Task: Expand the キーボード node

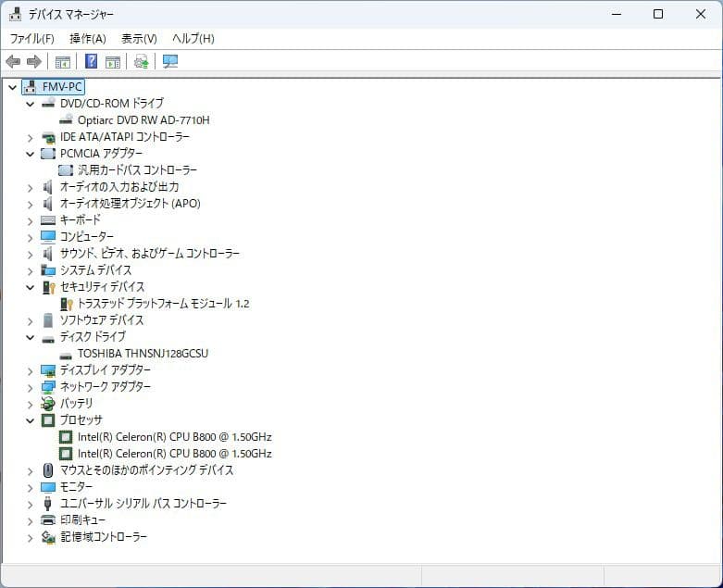Action: pyautogui.click(x=30, y=221)
